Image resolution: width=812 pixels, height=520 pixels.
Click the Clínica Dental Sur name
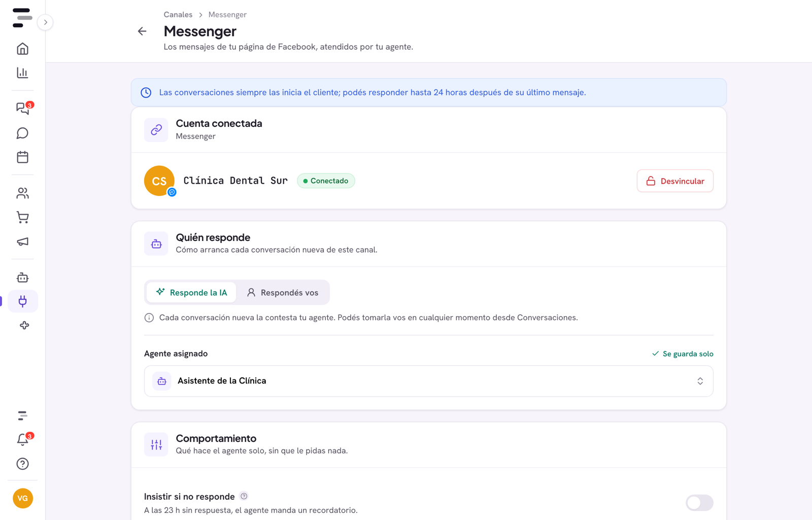click(x=235, y=181)
